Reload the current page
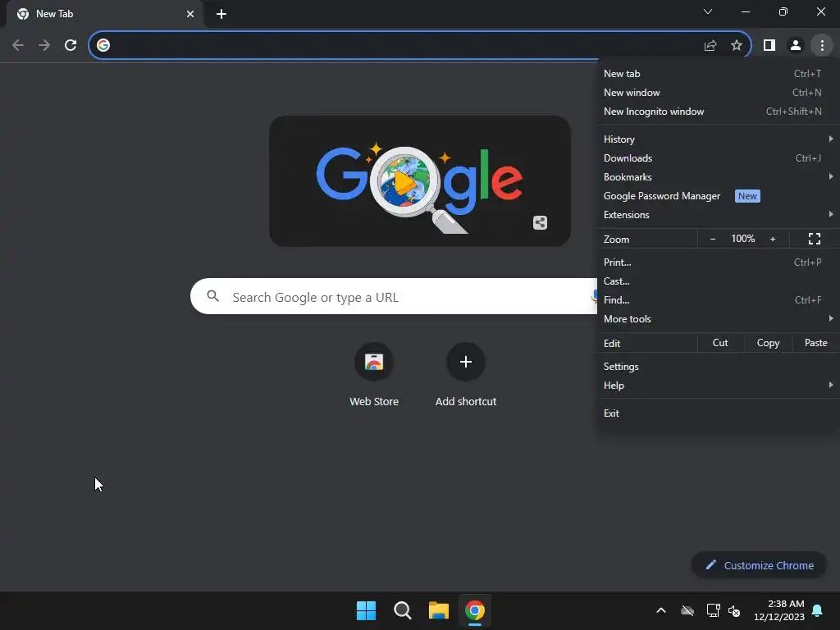This screenshot has width=840, height=630. pyautogui.click(x=71, y=45)
